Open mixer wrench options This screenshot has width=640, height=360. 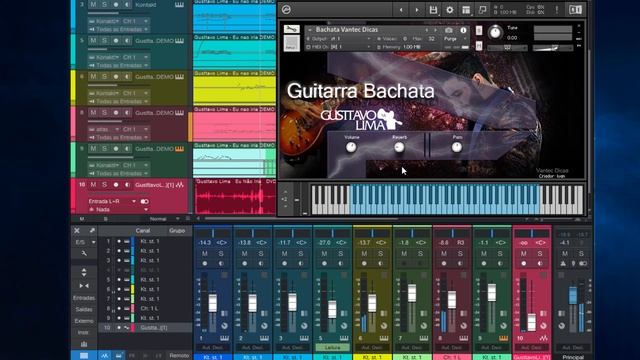coord(84,253)
